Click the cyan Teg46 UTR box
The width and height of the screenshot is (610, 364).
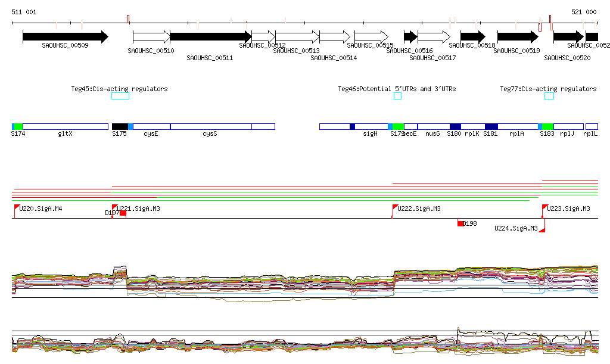[x=397, y=96]
